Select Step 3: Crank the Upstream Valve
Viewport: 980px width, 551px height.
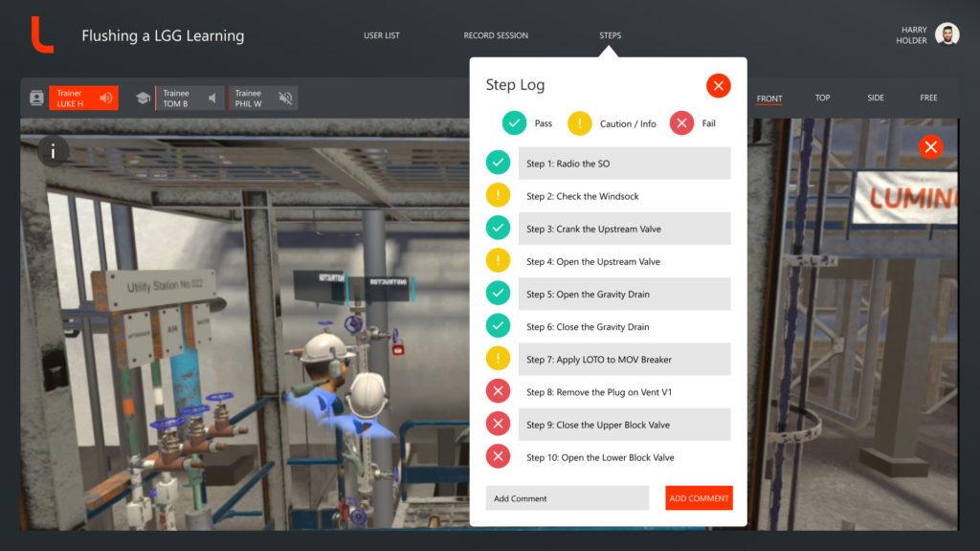[x=624, y=229]
